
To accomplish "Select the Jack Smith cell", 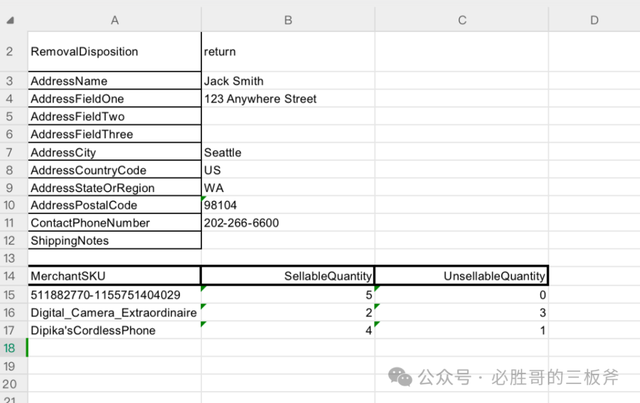I will (288, 81).
